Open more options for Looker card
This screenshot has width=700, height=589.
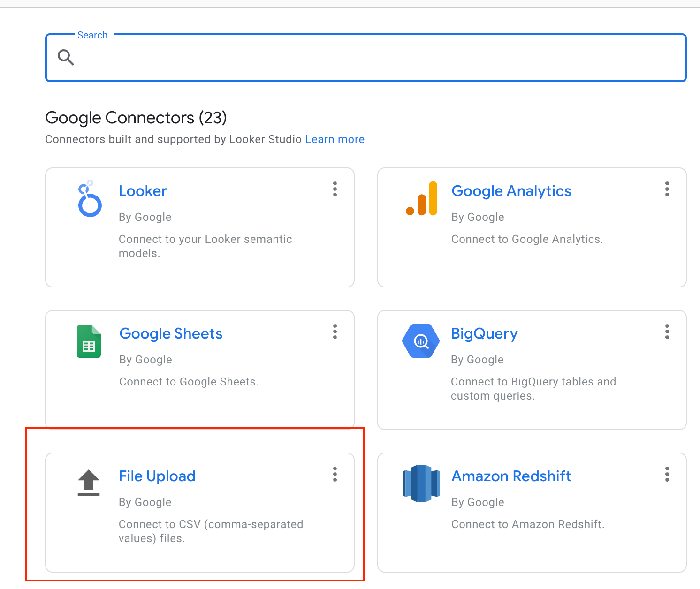point(335,189)
